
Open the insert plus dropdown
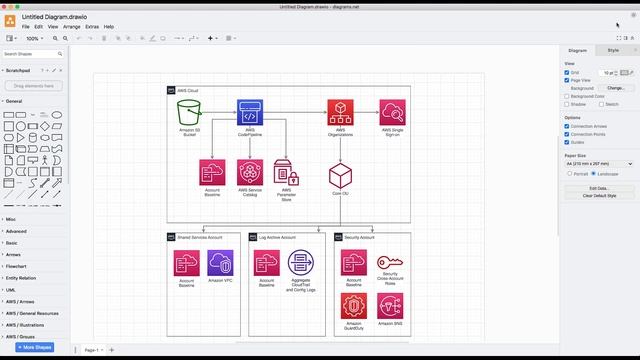point(212,38)
